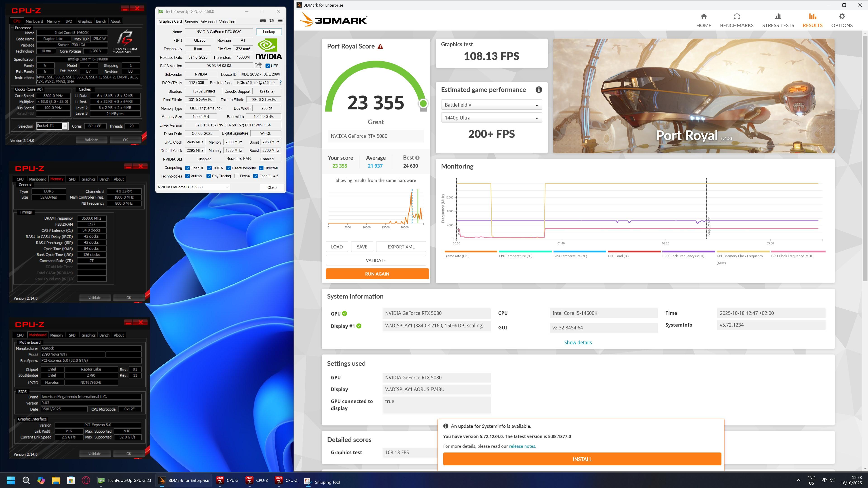This screenshot has height=488, width=868.
Task: Toggle the UEFI checkbox
Action: (268, 66)
